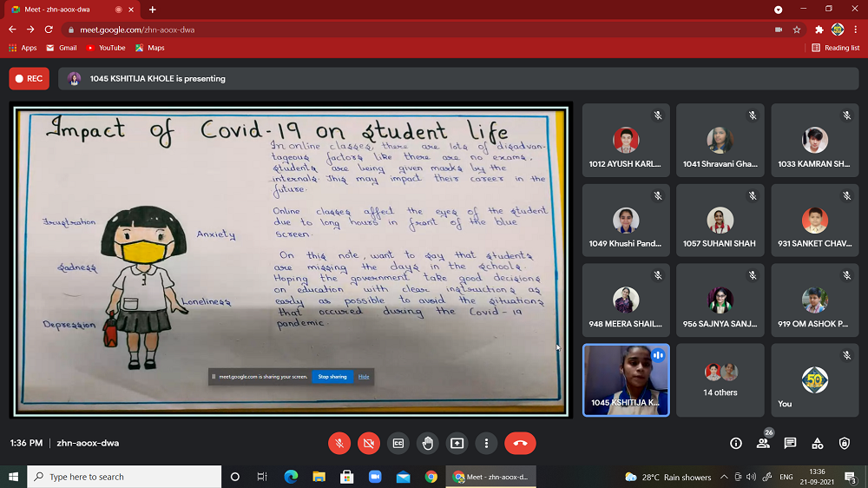Image resolution: width=868 pixels, height=488 pixels.
Task: Open the chat panel with everyone
Action: pos(790,443)
